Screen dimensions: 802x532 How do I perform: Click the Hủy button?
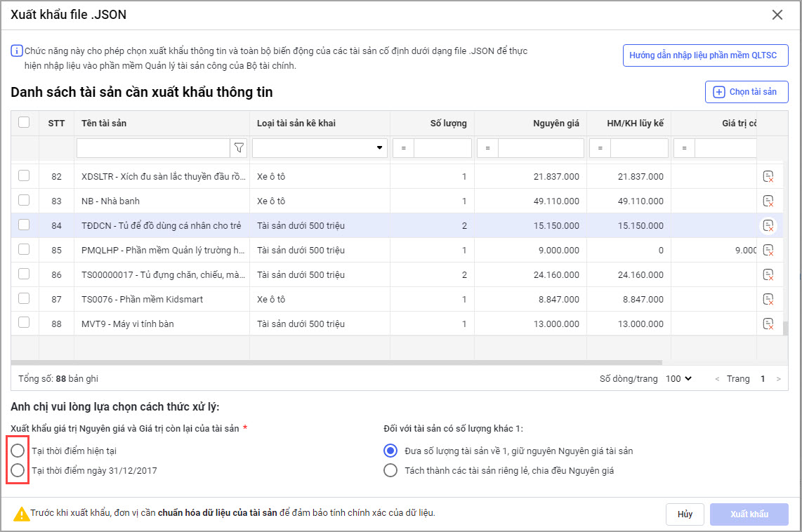coord(685,514)
